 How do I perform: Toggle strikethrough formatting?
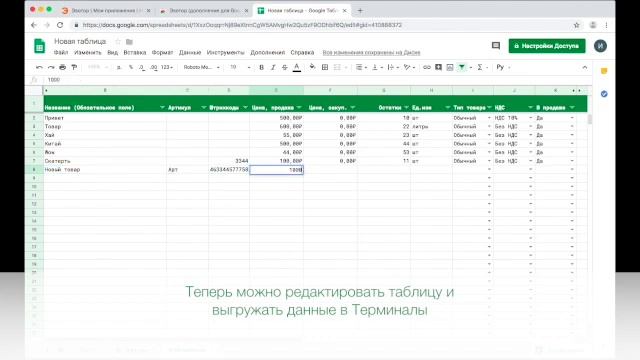pos(285,67)
